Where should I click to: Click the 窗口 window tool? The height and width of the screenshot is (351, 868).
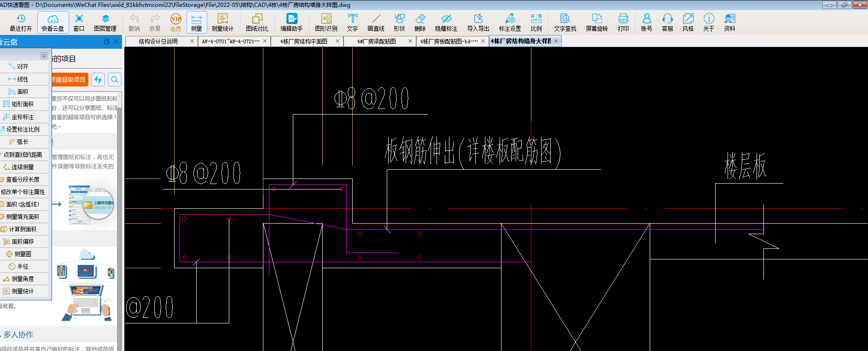79,23
